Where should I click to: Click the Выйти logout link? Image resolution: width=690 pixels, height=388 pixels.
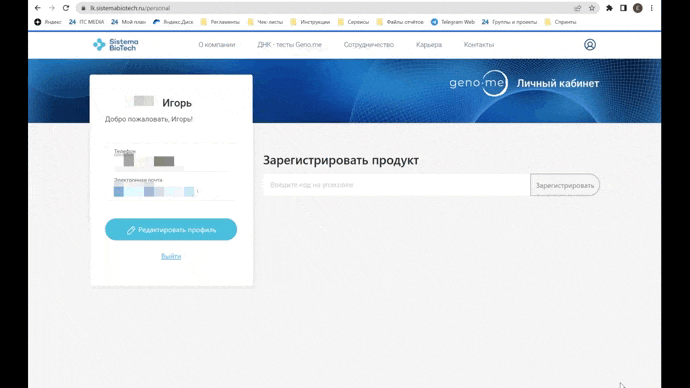[x=171, y=256]
